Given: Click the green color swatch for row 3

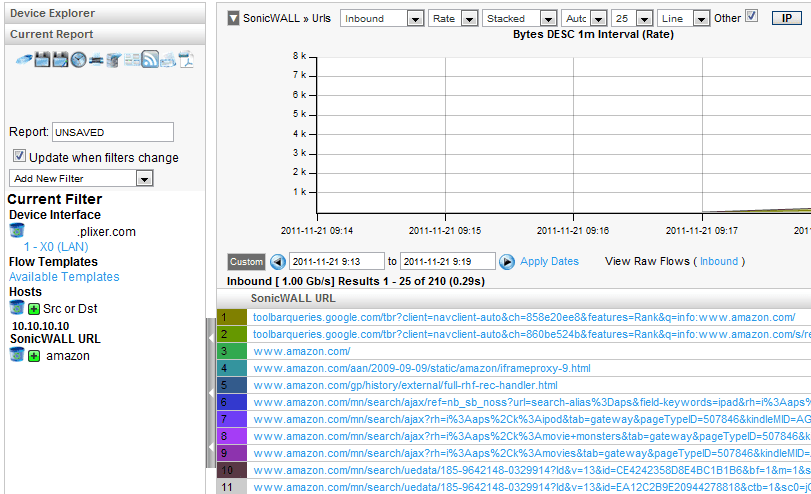Looking at the screenshot, I should [232, 351].
